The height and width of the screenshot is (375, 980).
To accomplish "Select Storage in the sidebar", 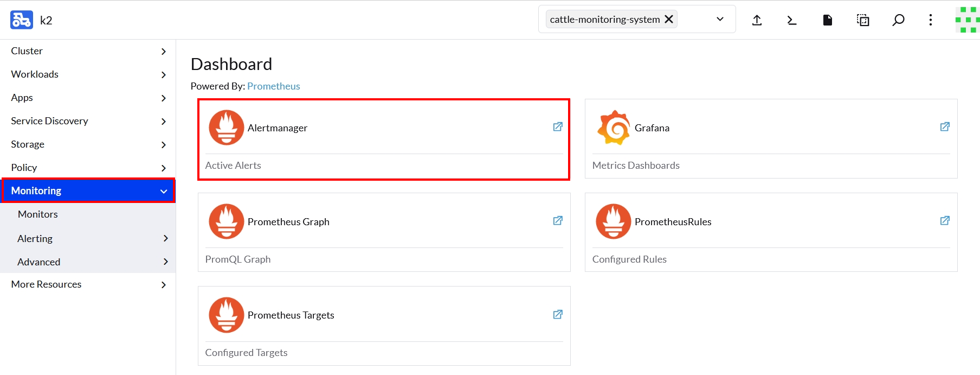I will (28, 144).
